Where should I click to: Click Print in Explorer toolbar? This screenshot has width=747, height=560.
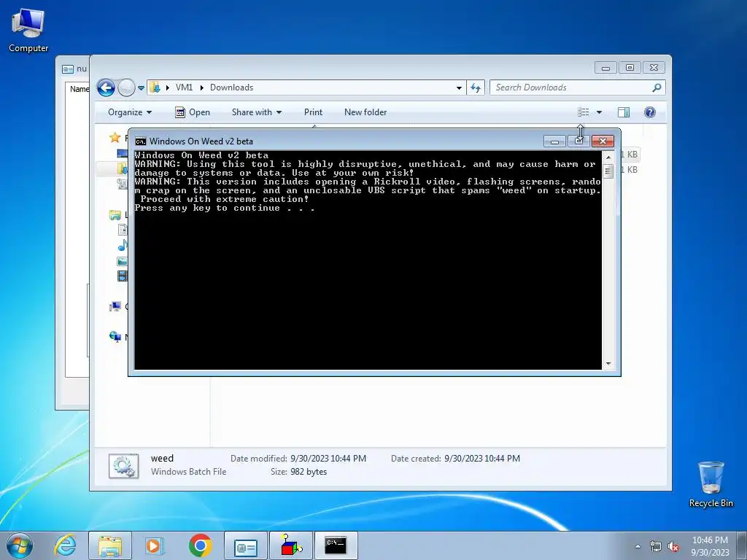coord(313,112)
